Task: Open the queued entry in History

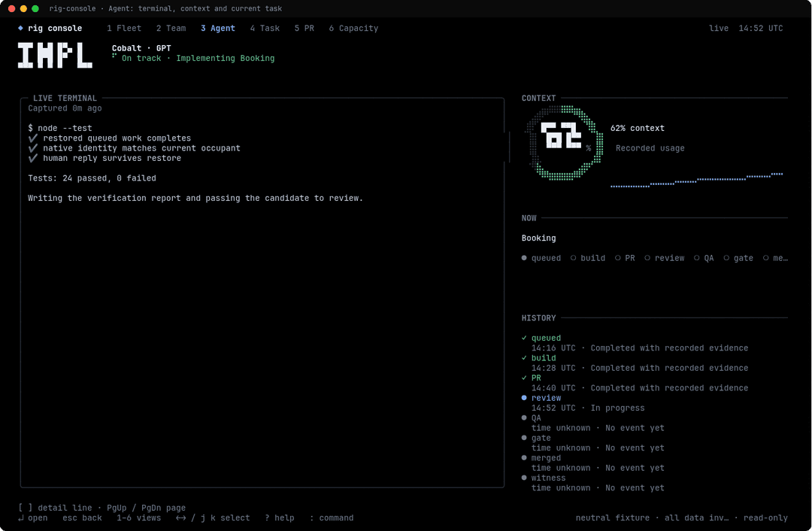Action: [546, 338]
